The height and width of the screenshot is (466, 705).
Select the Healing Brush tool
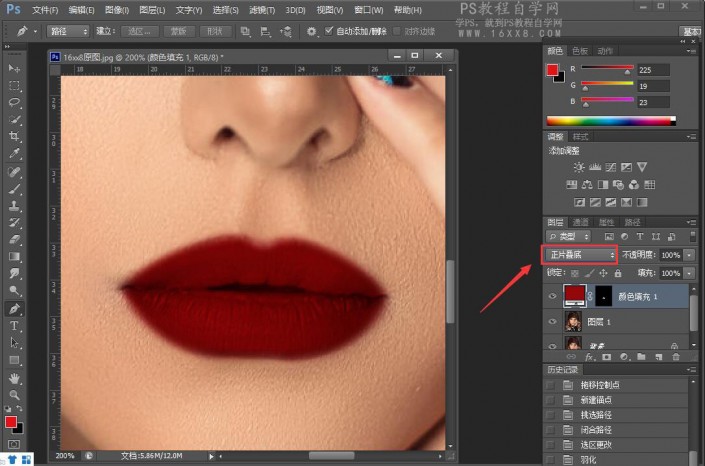click(x=14, y=172)
